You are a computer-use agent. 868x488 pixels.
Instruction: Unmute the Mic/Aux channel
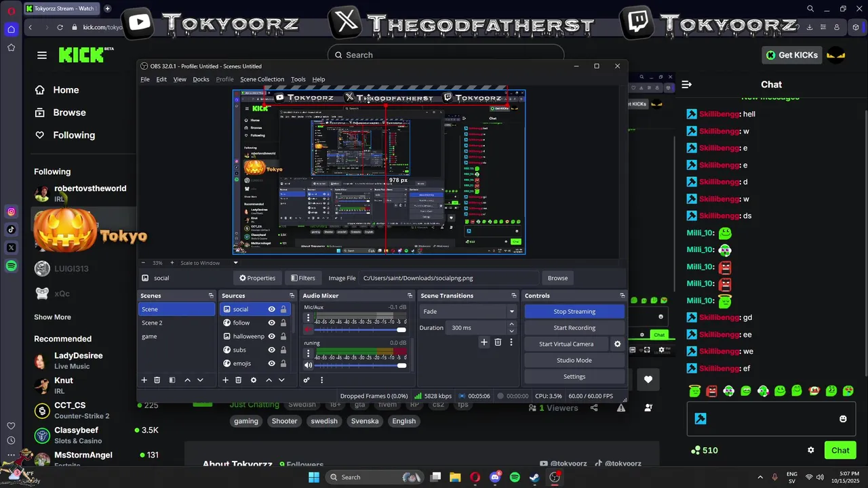309,329
